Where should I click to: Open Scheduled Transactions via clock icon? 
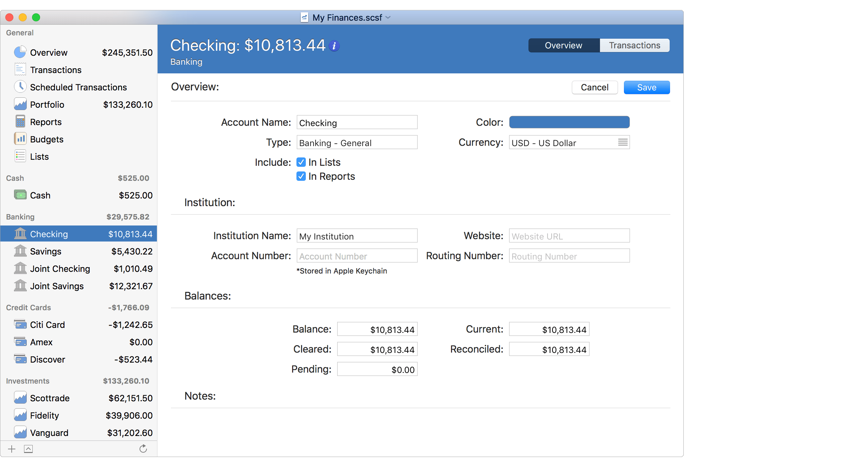point(20,86)
